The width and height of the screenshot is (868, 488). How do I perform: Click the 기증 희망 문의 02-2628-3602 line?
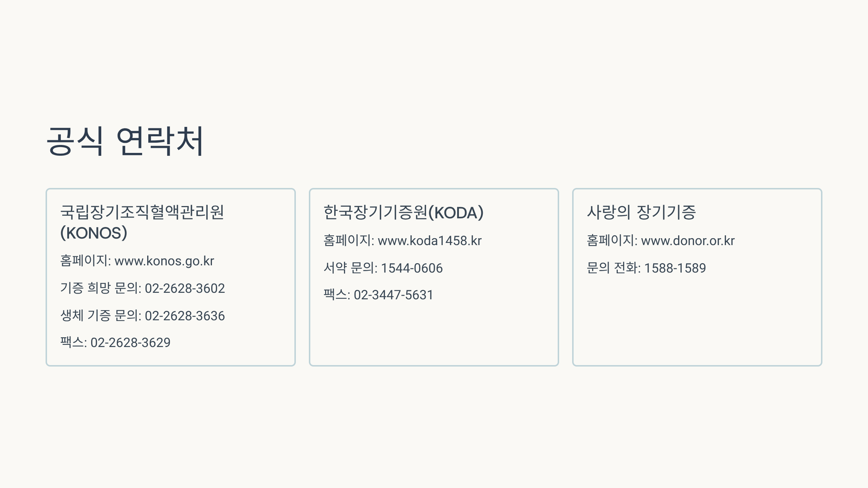(x=142, y=288)
